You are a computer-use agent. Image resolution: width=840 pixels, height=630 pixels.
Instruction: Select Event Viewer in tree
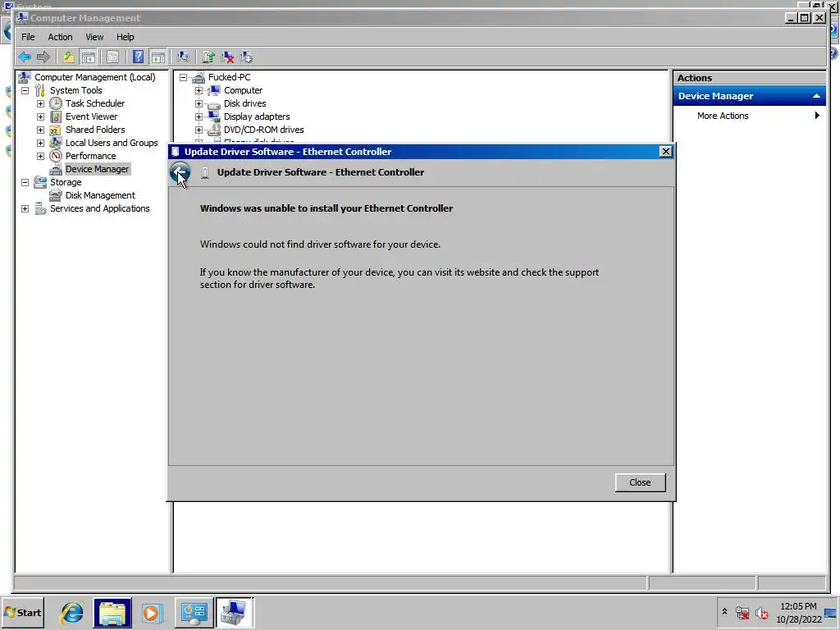91,116
